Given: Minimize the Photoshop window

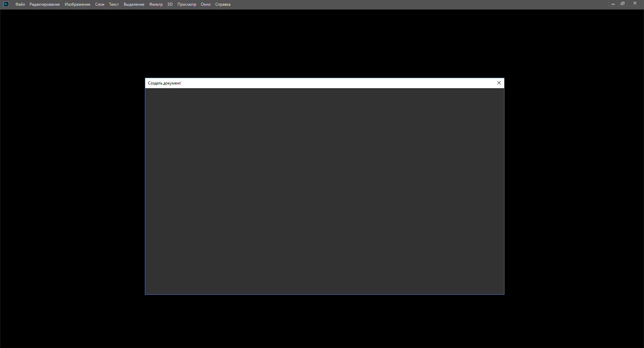Looking at the screenshot, I should (x=613, y=4).
